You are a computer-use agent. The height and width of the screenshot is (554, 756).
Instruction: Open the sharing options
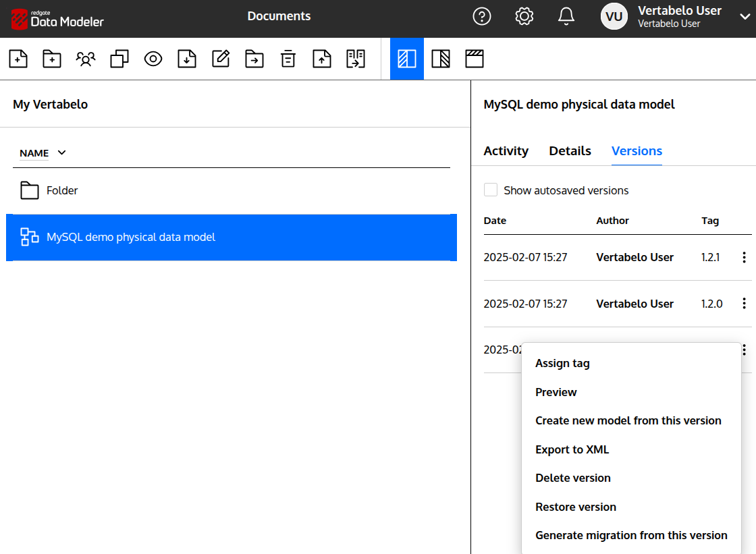click(x=86, y=59)
